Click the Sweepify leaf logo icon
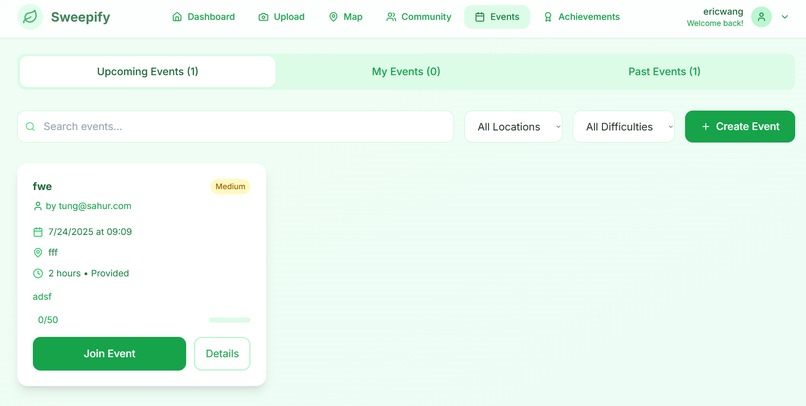Image resolution: width=806 pixels, height=406 pixels. [30, 17]
